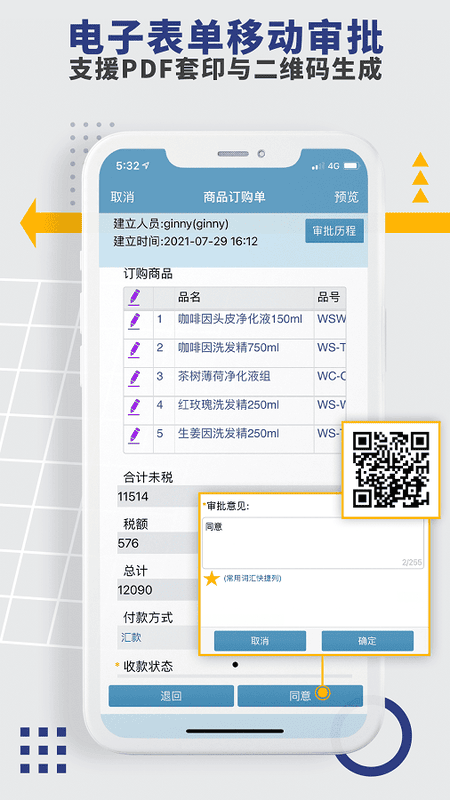Image resolution: width=450 pixels, height=800 pixels.
Task: Edit row 1 咖啡因头皮净化液150ml via its pencil icon
Action: (x=134, y=321)
